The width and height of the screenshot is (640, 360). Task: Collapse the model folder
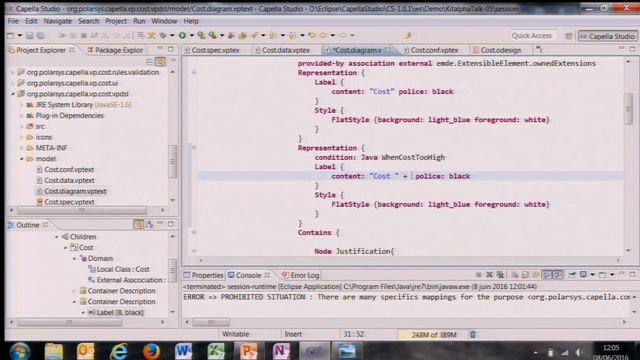click(22, 159)
